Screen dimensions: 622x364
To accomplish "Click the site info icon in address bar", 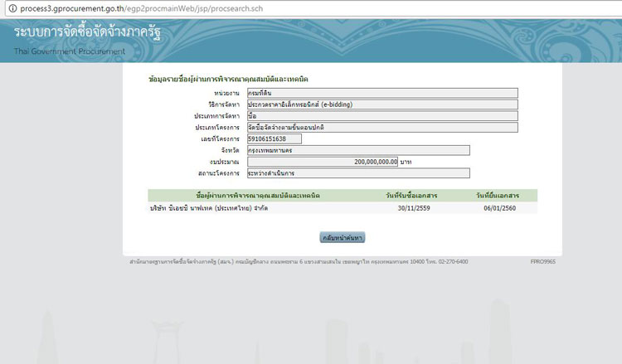I will pyautogui.click(x=8, y=7).
